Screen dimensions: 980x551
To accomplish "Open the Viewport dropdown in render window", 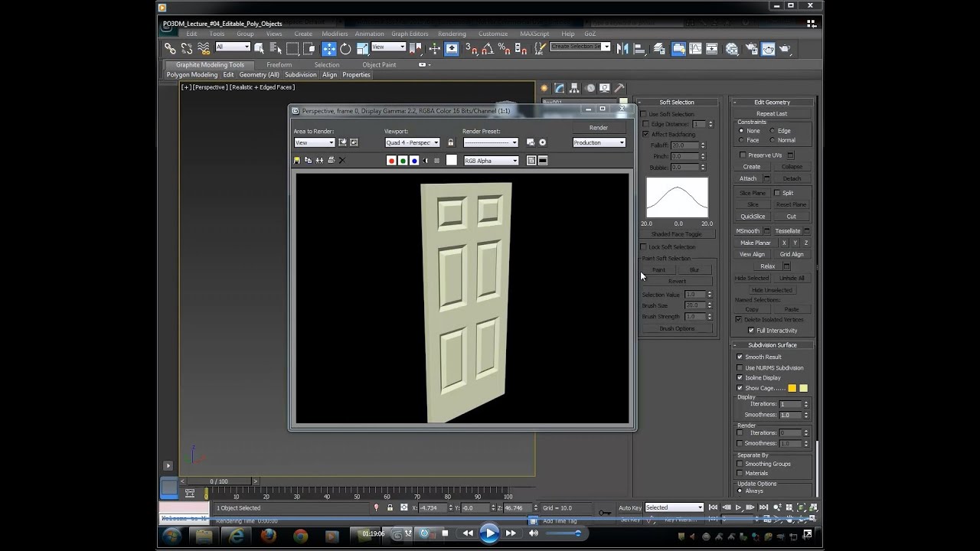I will [x=413, y=142].
